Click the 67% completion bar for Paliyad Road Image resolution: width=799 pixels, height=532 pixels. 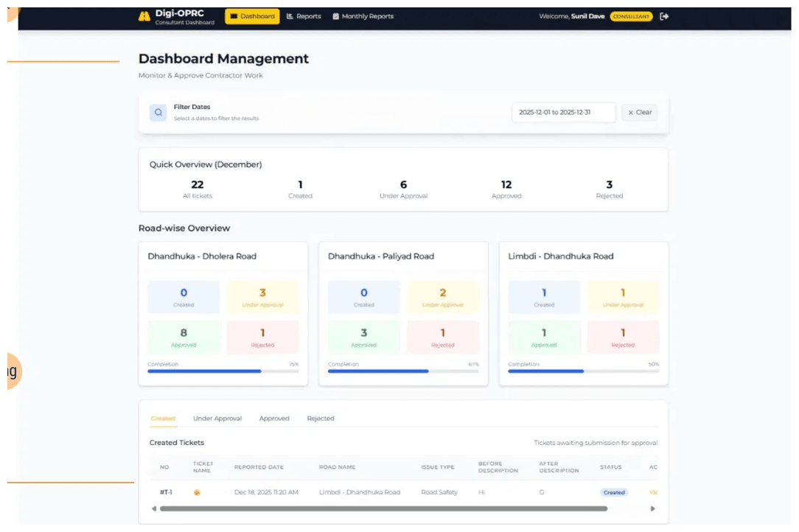click(403, 371)
